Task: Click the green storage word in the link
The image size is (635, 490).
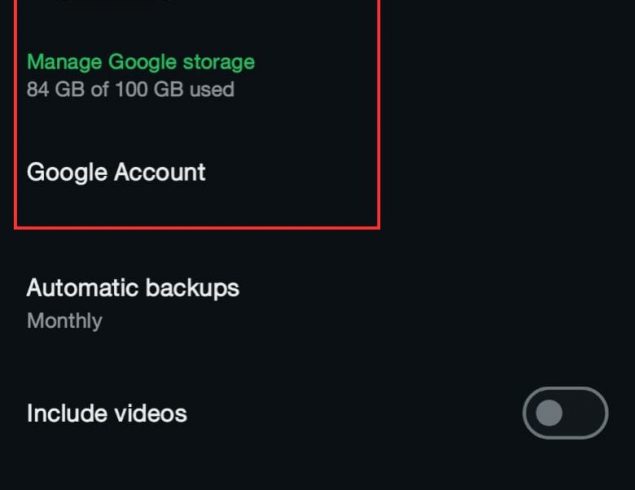Action: point(219,62)
